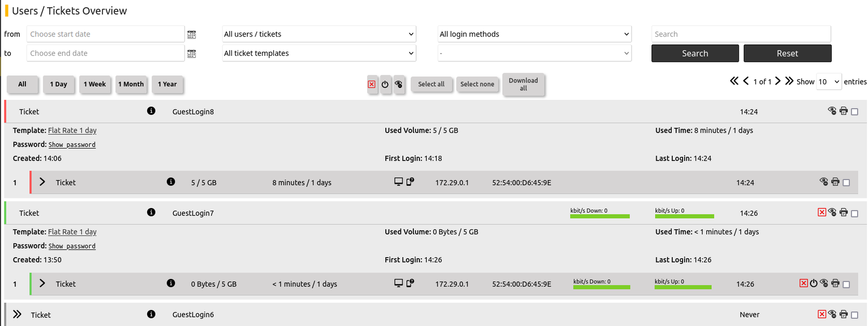This screenshot has height=326, width=868.
Task: Check the GuestLogin7 ticket checkbox
Action: click(855, 213)
